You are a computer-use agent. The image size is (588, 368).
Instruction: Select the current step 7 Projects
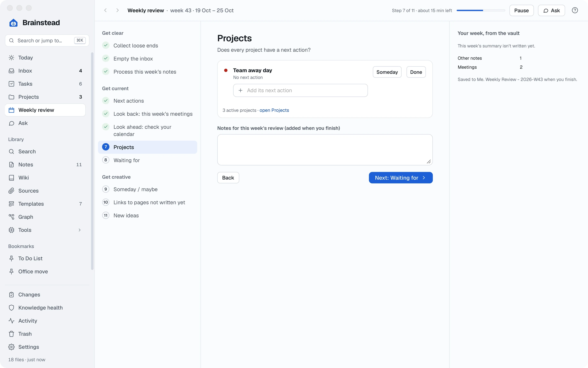147,147
